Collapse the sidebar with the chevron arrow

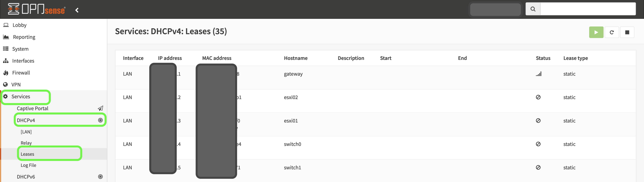pyautogui.click(x=77, y=10)
